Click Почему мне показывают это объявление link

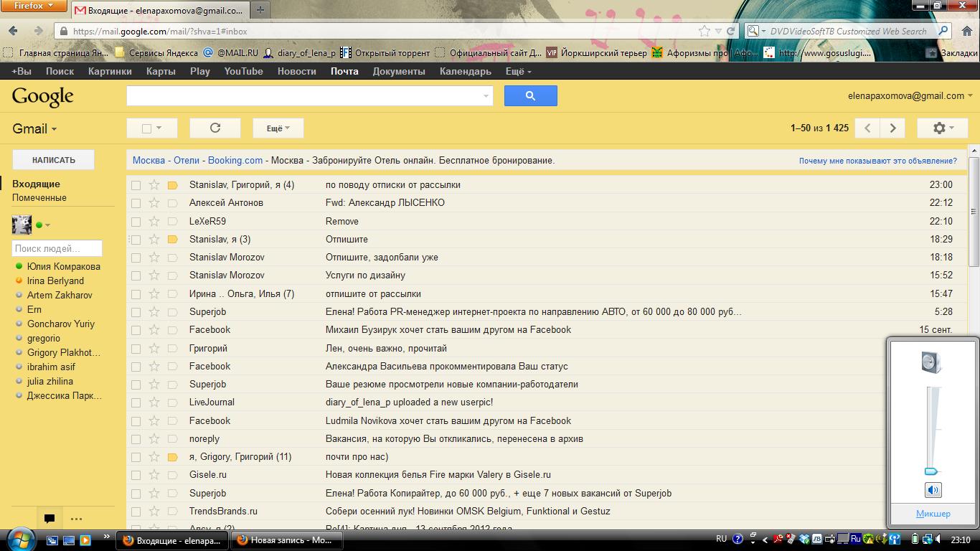click(x=878, y=161)
